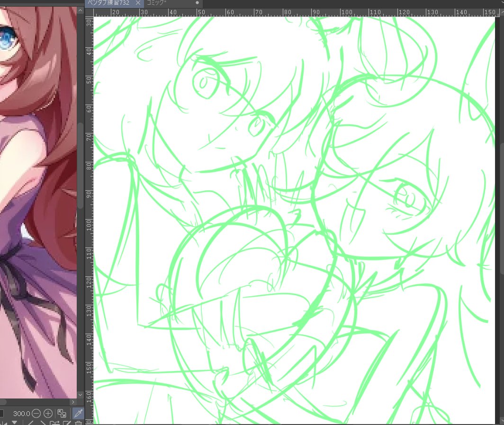Screen dimensions: 504x425
Task: Close the ペンタブ練習732 tab
Action: 138,3
